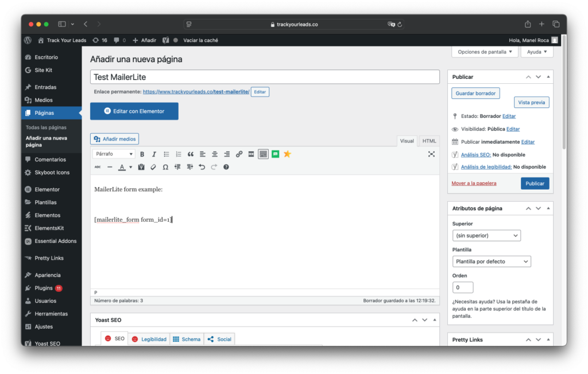Collapse the Publicar panel

(548, 77)
